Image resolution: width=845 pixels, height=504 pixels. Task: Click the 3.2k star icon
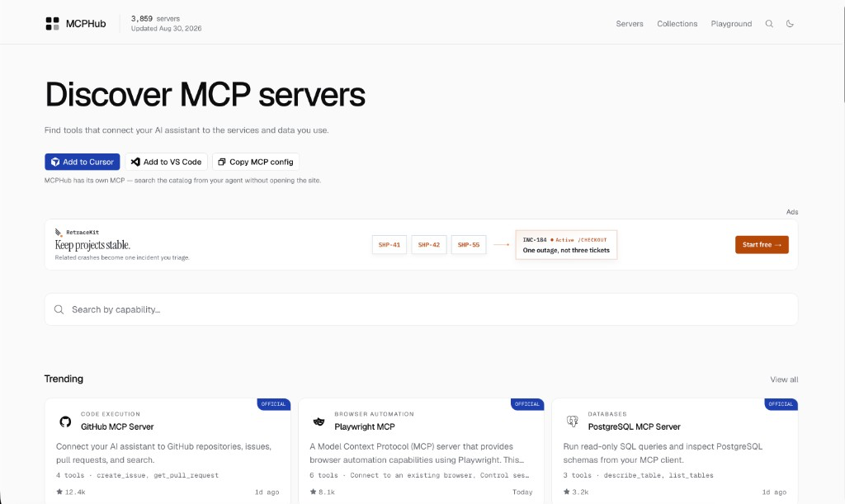pos(566,492)
